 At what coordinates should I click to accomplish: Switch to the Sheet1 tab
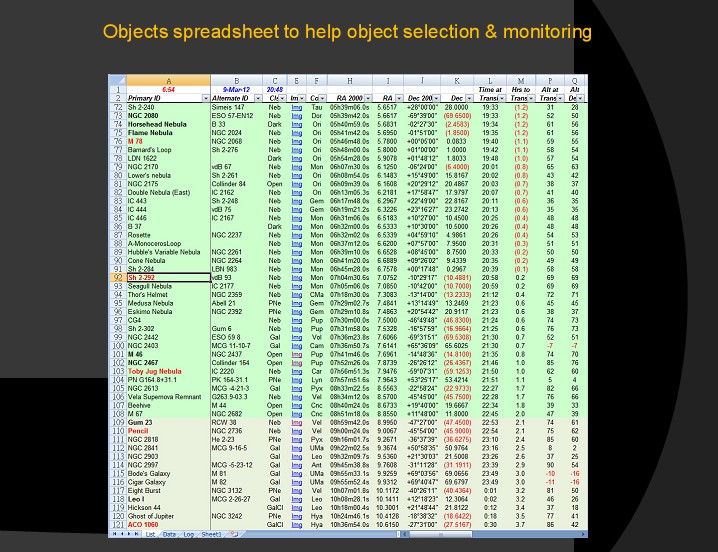click(x=211, y=534)
